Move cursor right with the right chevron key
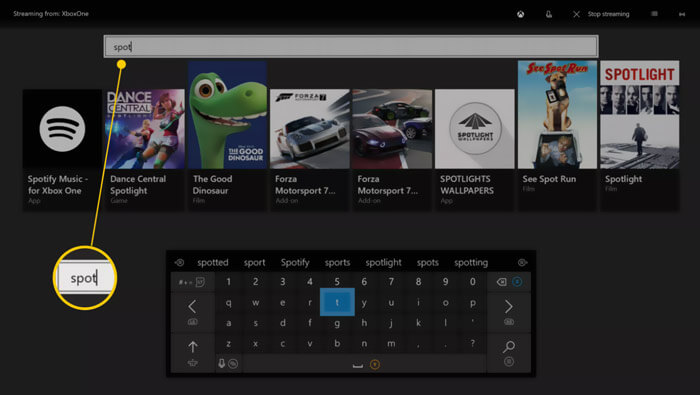 pyautogui.click(x=509, y=312)
